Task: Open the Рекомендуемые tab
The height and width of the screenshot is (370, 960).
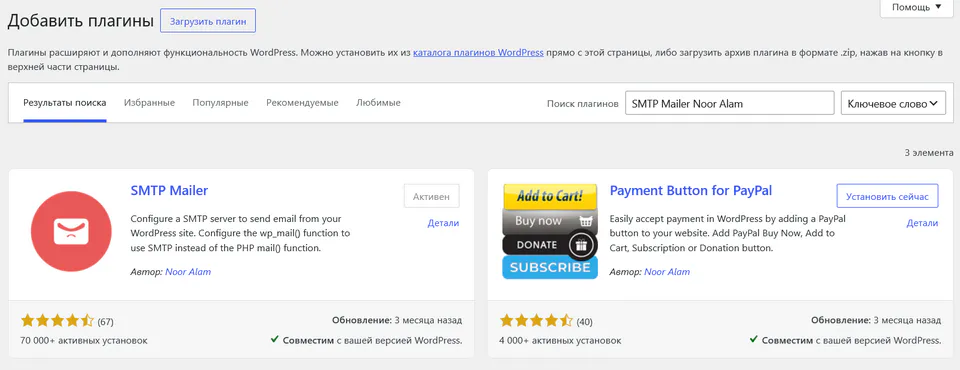Action: click(x=302, y=103)
